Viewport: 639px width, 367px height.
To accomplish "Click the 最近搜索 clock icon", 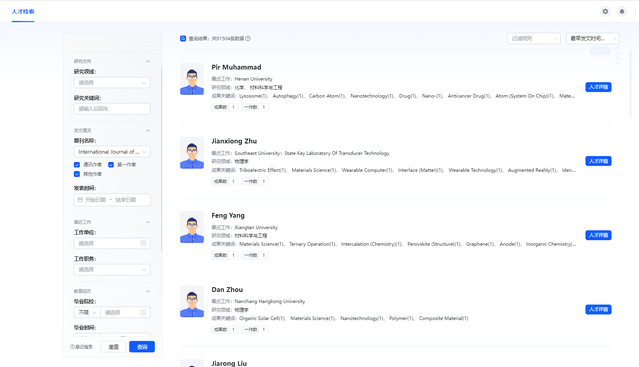I will pyautogui.click(x=72, y=347).
